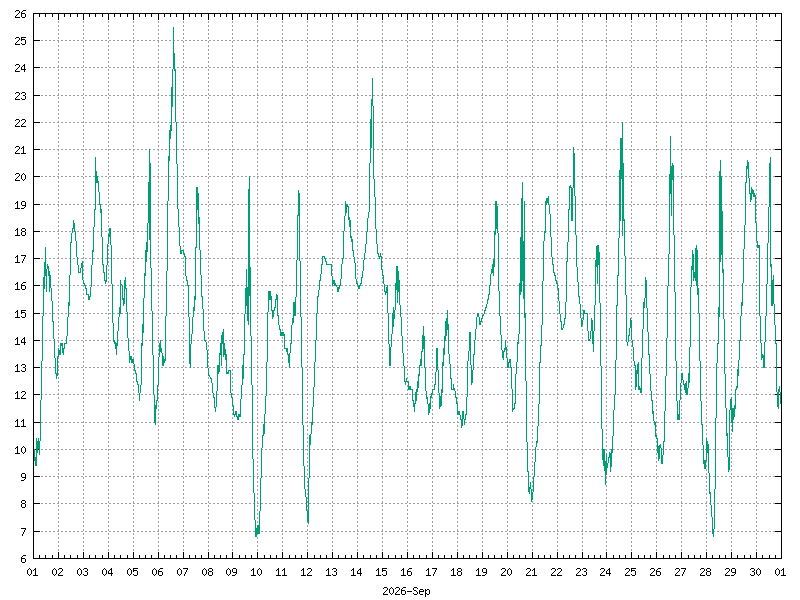The width and height of the screenshot is (800, 600).
Task: Click the y-axis label '13'
Action: click(20, 368)
